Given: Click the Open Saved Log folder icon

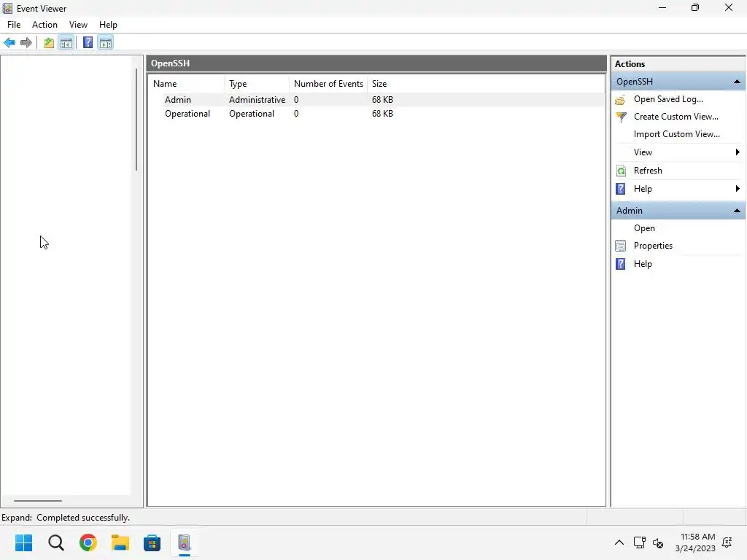Looking at the screenshot, I should click(x=620, y=99).
